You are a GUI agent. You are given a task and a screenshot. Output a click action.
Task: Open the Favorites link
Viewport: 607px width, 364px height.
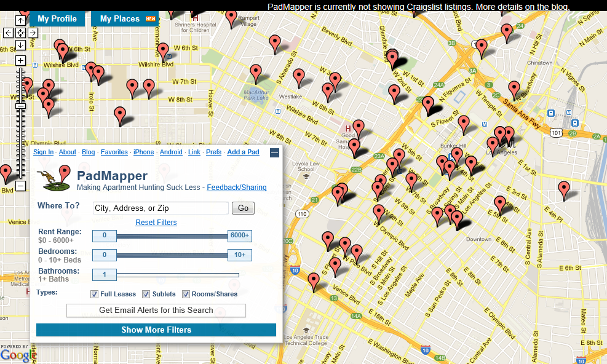click(x=114, y=152)
